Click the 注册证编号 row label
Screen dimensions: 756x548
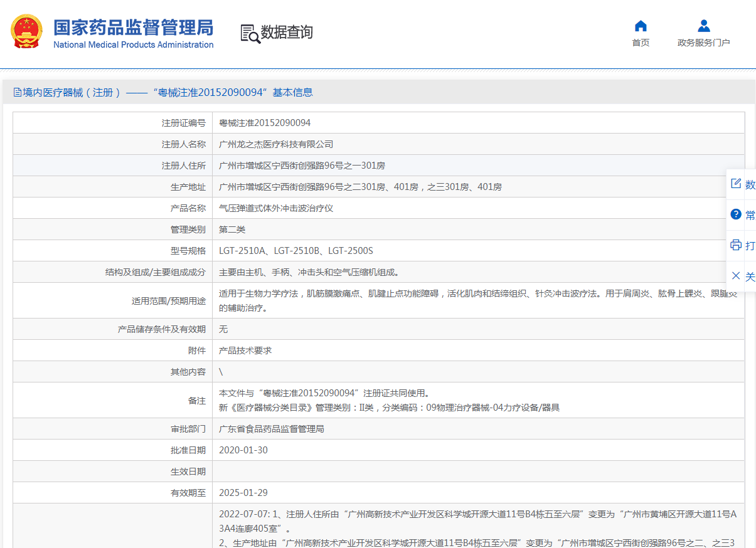[184, 123]
